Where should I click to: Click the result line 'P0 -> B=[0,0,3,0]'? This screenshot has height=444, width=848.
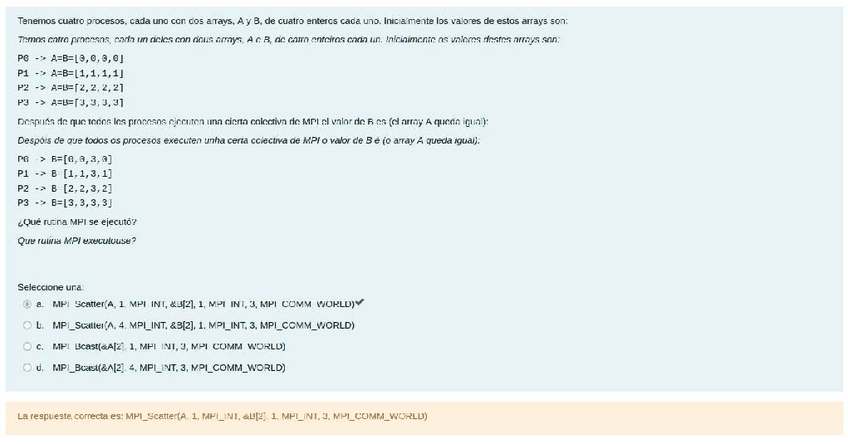click(65, 159)
